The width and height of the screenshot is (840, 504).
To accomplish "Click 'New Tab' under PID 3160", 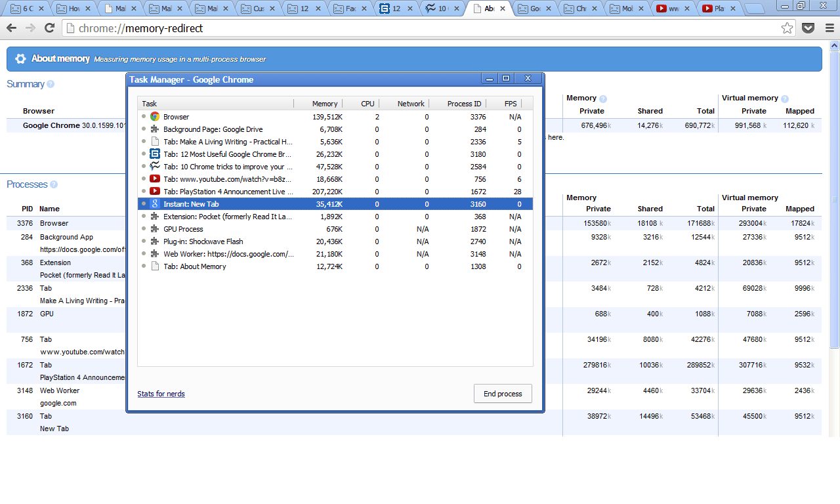I will click(x=54, y=429).
